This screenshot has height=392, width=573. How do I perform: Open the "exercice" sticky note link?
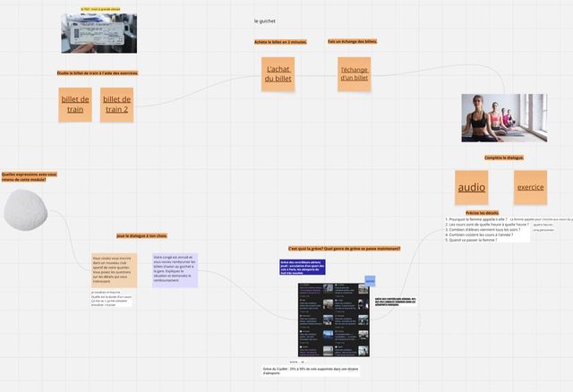click(x=530, y=187)
